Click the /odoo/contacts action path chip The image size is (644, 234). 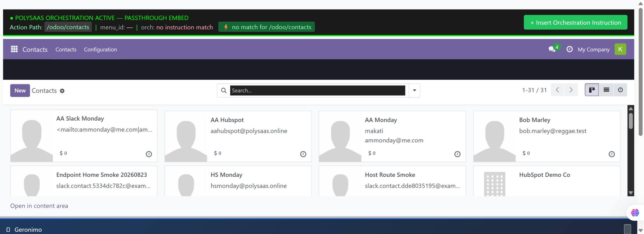point(68,27)
